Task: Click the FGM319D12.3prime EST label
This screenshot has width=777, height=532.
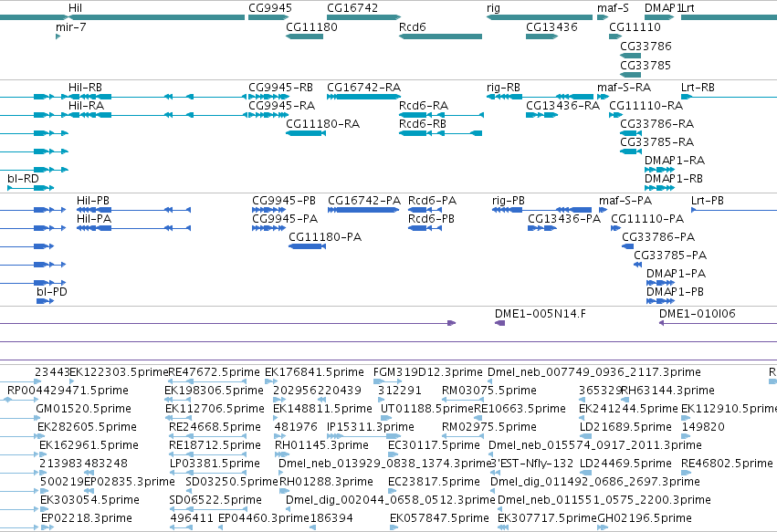Action: (x=427, y=372)
